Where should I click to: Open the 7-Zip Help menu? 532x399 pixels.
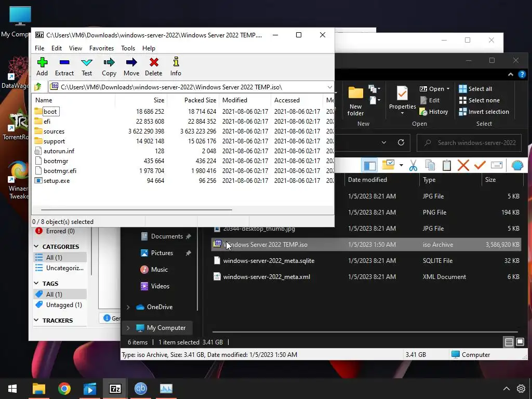(149, 48)
